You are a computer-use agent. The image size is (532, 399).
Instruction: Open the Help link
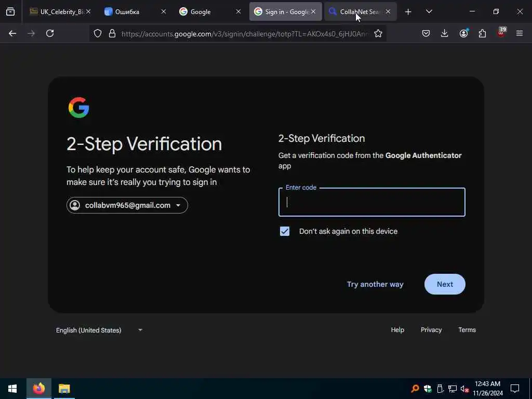coord(397,330)
